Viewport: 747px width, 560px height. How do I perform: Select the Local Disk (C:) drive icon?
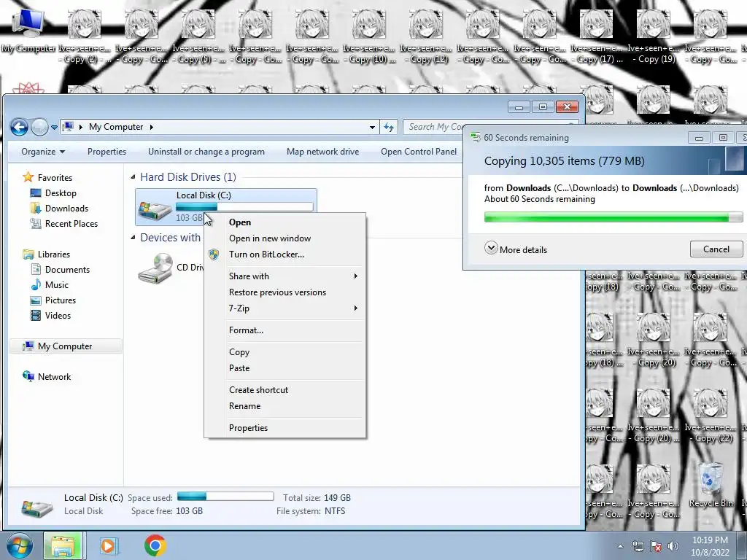pos(155,210)
